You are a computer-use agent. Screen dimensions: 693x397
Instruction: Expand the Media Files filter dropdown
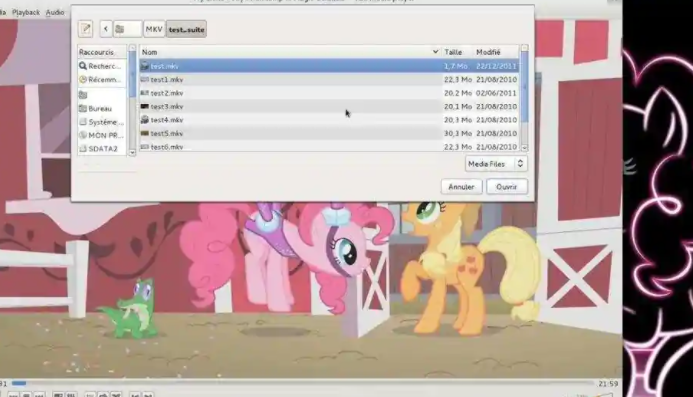click(x=496, y=164)
